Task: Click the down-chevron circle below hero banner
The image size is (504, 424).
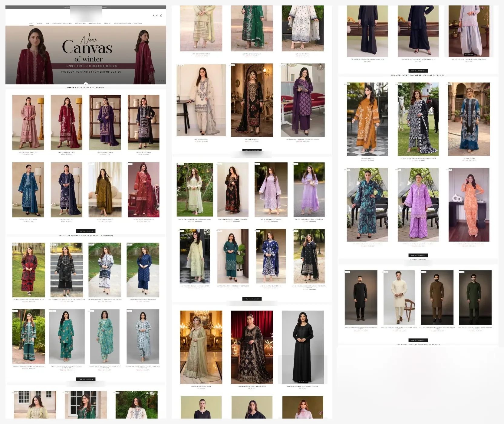Action: tap(86, 84)
